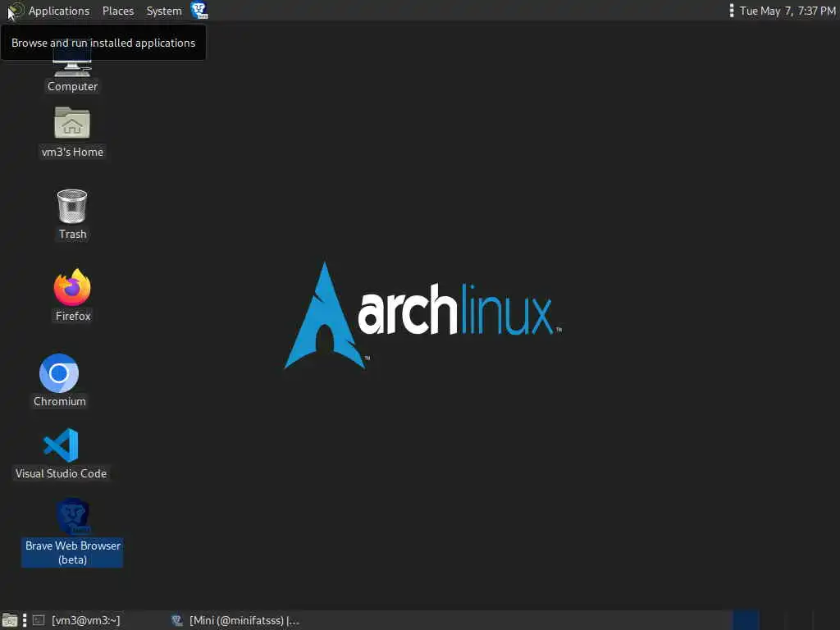Open the Applications menu
The width and height of the screenshot is (840, 630).
[49, 11]
